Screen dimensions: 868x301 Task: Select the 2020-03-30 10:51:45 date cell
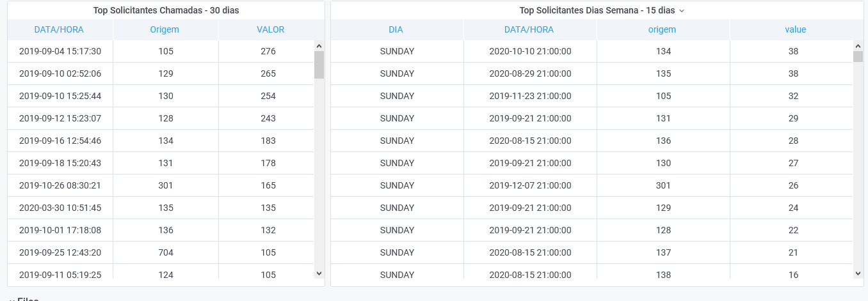[x=60, y=208]
